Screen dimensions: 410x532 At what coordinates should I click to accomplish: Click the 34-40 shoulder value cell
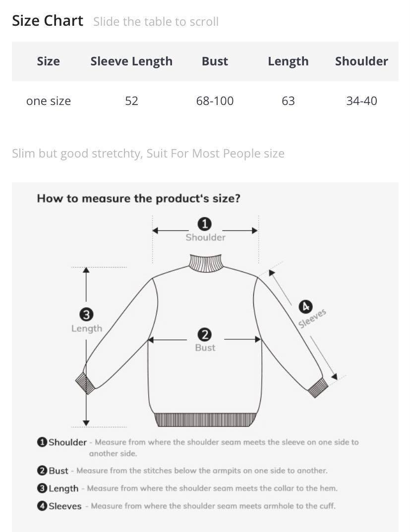point(361,101)
